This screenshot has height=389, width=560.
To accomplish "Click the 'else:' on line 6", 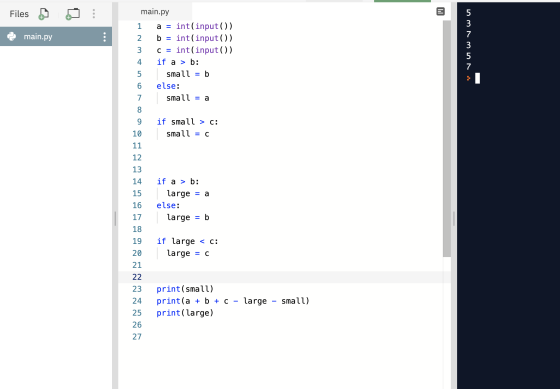I will 168,86.
